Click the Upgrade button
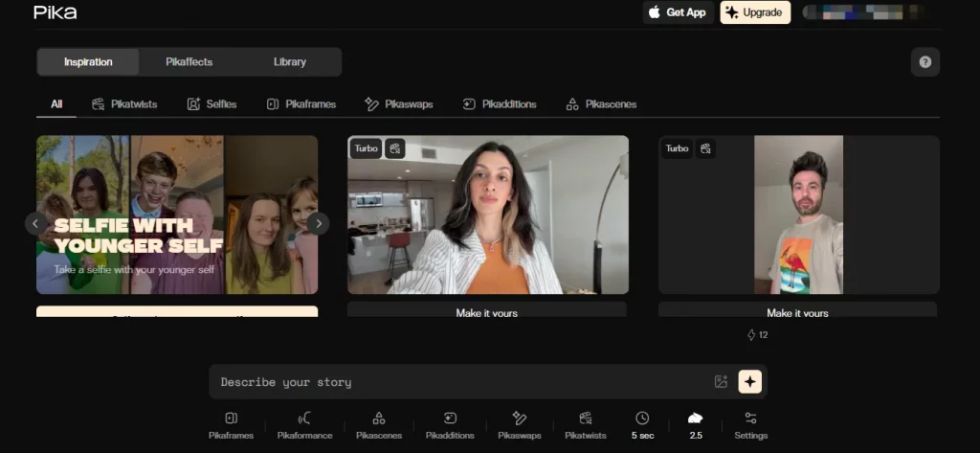This screenshot has height=453, width=980. coord(755,12)
